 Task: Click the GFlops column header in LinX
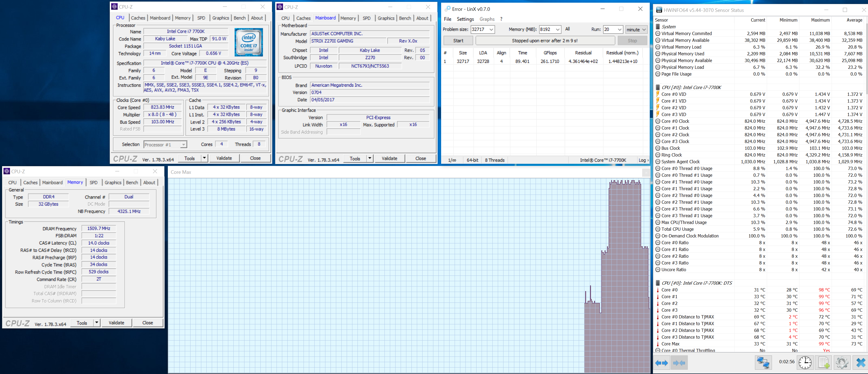point(550,53)
